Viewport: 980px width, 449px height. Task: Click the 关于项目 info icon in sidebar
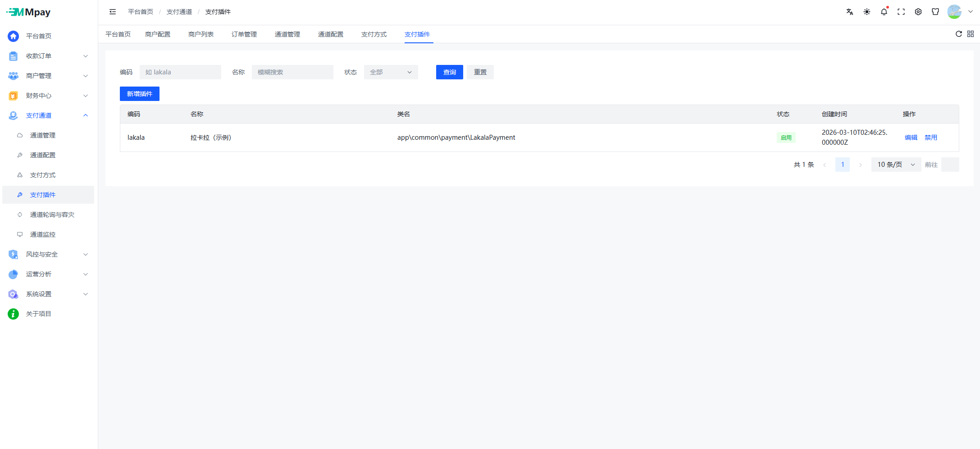(14, 314)
